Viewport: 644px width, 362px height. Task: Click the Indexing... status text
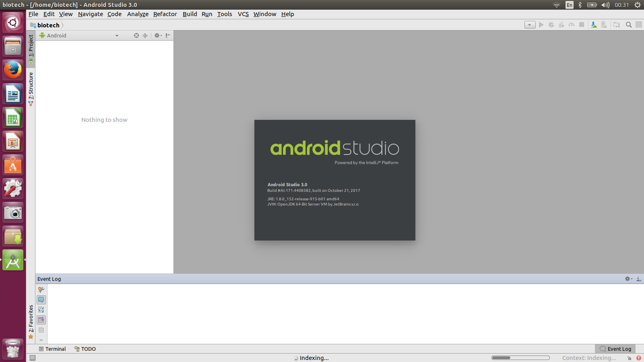tap(314, 358)
